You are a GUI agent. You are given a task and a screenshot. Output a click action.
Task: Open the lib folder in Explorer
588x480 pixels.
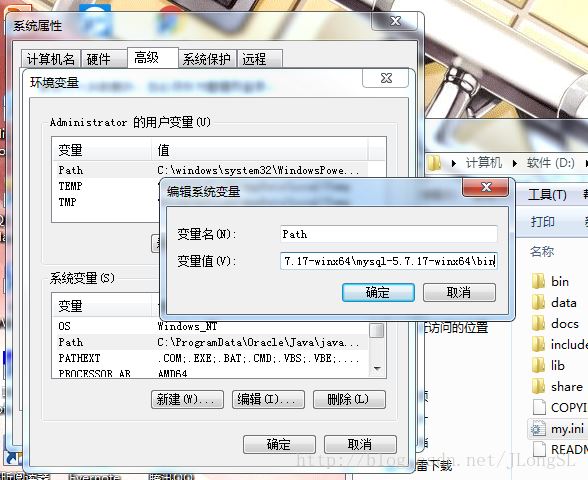(x=548, y=365)
